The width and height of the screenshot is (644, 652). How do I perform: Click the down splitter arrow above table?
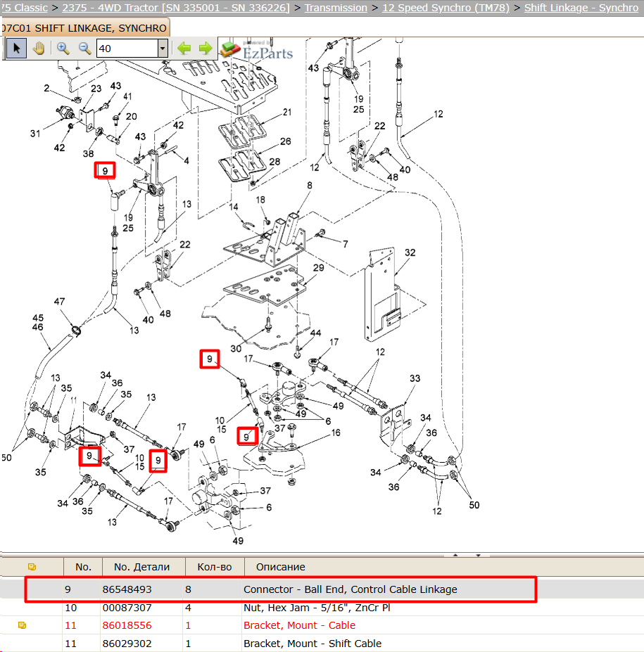pyautogui.click(x=478, y=555)
